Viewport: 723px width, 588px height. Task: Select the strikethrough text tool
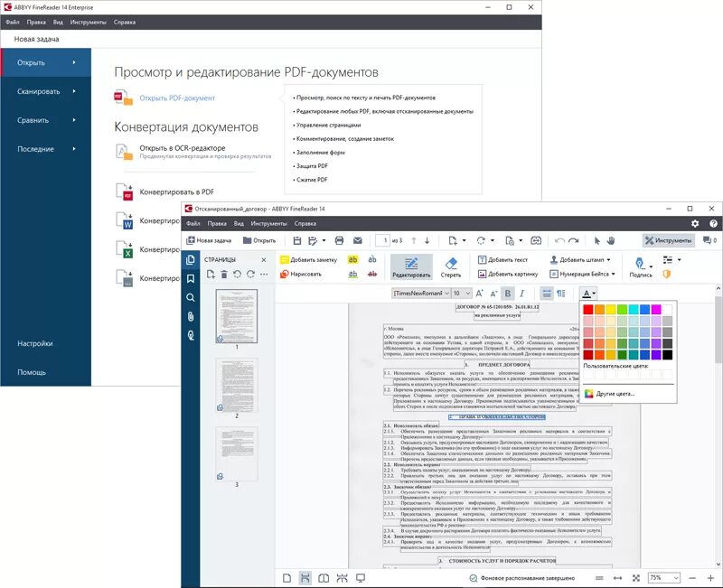tap(372, 275)
